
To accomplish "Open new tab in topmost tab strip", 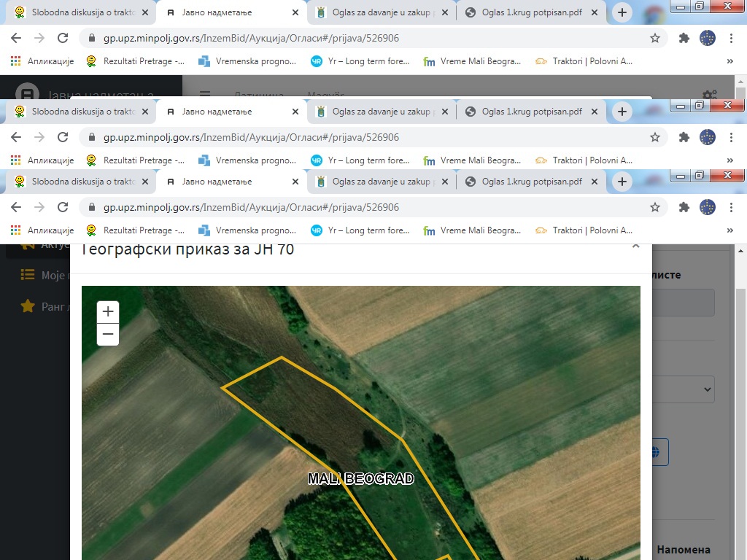I will click(x=622, y=12).
